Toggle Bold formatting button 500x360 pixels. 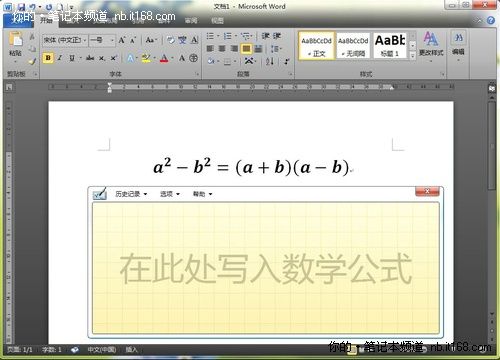48,58
